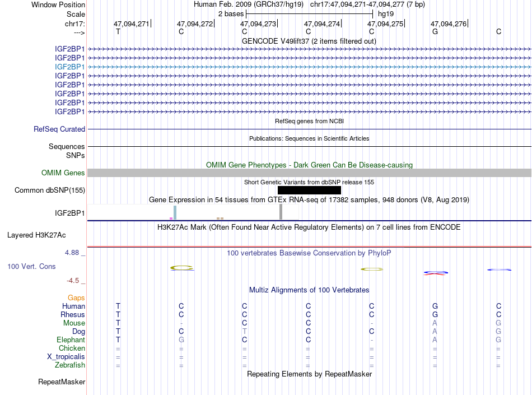The image size is (532, 395).
Task: Click the gray OMIM Genes item bar
Action: click(309, 173)
